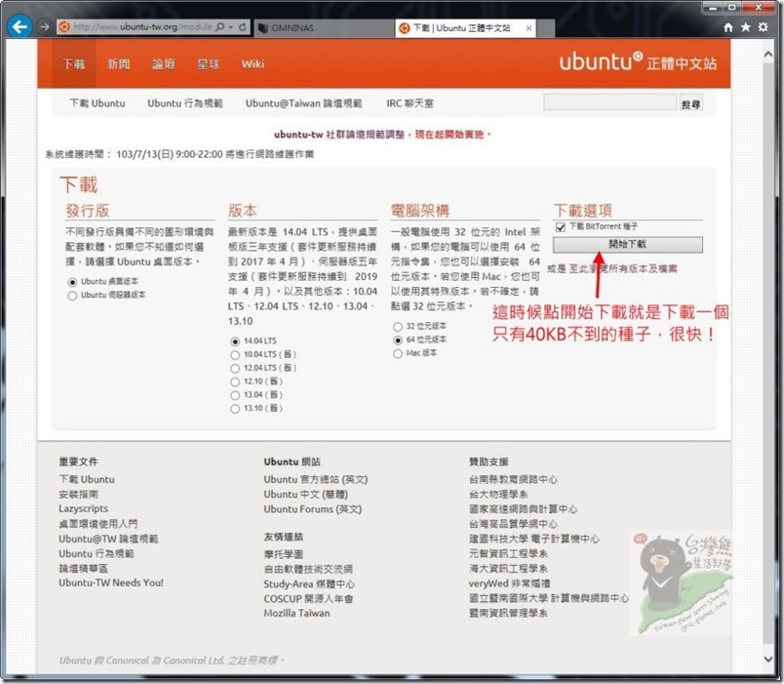Refresh the page using reload icon
Viewport: 784px width, 684px height.
[243, 26]
